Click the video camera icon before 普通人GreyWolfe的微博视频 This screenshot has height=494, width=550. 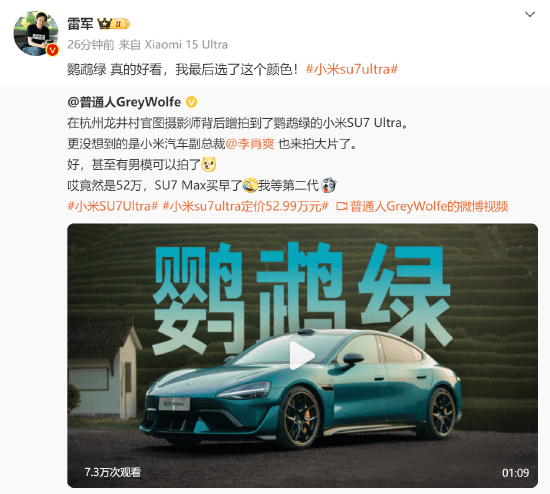click(342, 206)
